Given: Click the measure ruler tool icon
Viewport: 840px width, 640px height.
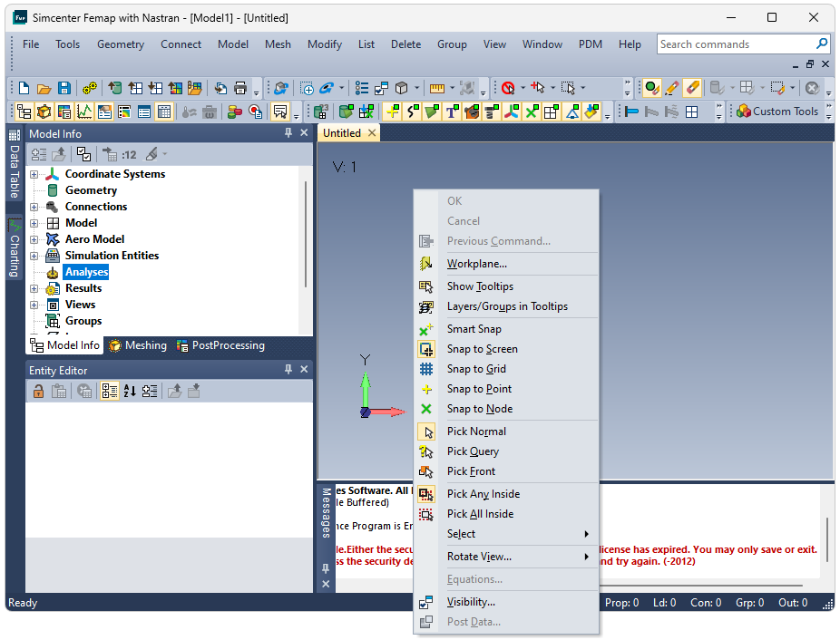Looking at the screenshot, I should pos(437,88).
